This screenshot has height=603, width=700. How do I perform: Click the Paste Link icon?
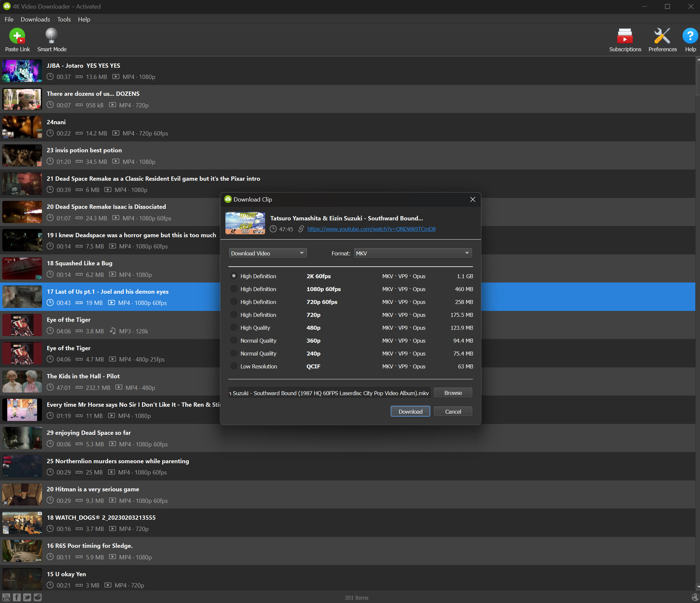pyautogui.click(x=16, y=36)
